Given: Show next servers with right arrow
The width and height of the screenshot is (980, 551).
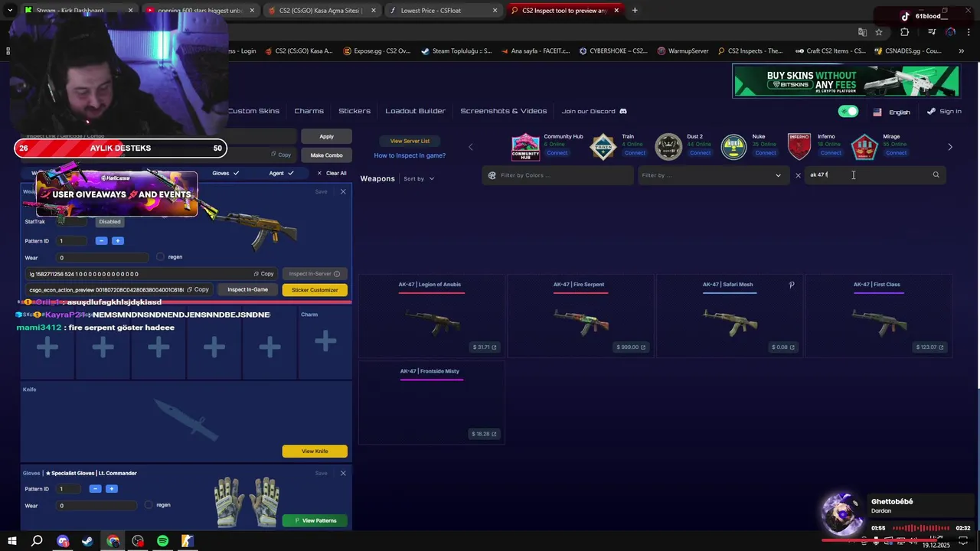Looking at the screenshot, I should (950, 147).
